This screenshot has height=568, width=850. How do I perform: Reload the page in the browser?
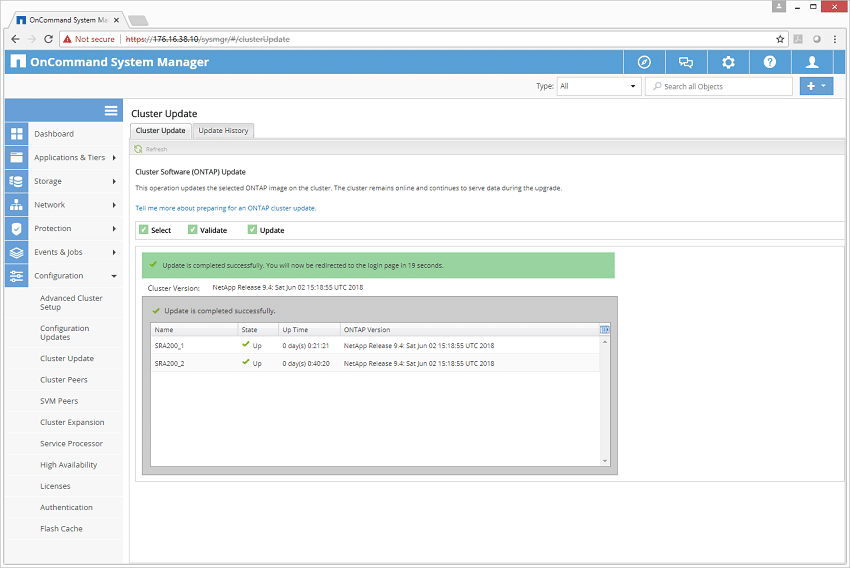coord(48,39)
